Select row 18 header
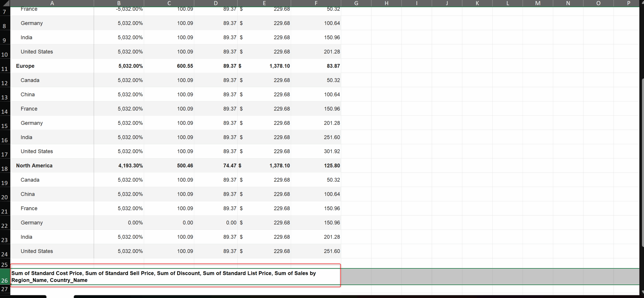 tap(5, 166)
